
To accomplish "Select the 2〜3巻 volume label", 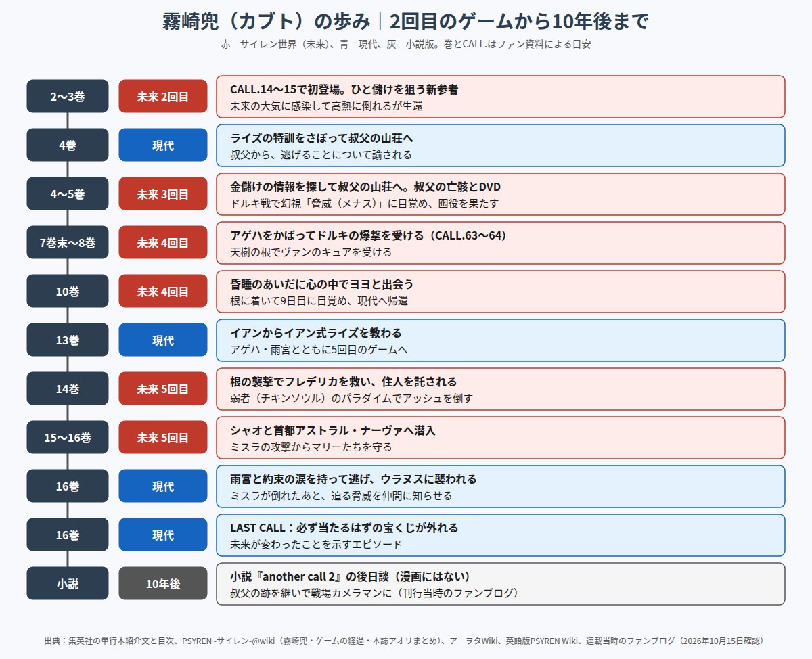I will pos(68,96).
